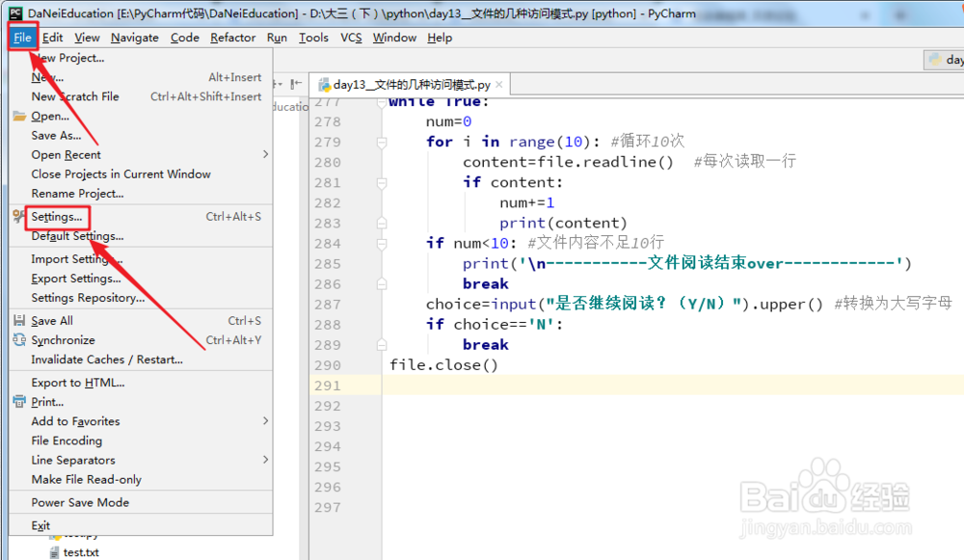Click the project panel settings gear dropdown
Image resolution: width=964 pixels, height=560 pixels.
tap(278, 84)
